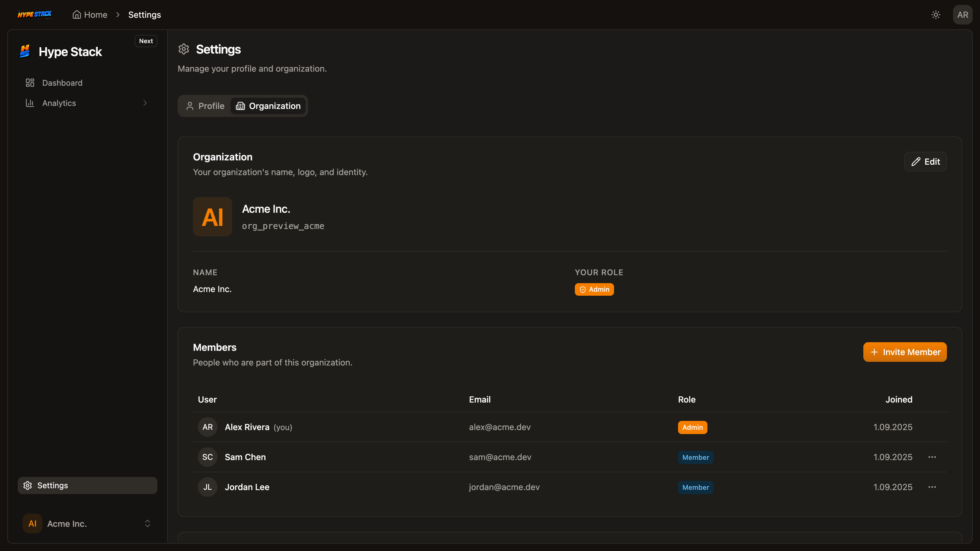Click the Jordan Lee name
Viewport: 980px width, 551px height.
tap(247, 487)
